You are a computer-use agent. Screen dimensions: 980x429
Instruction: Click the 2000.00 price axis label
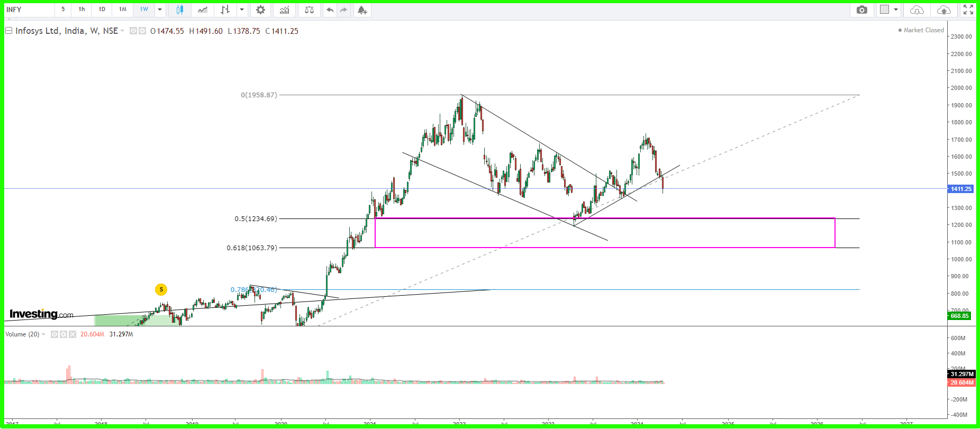click(x=961, y=88)
